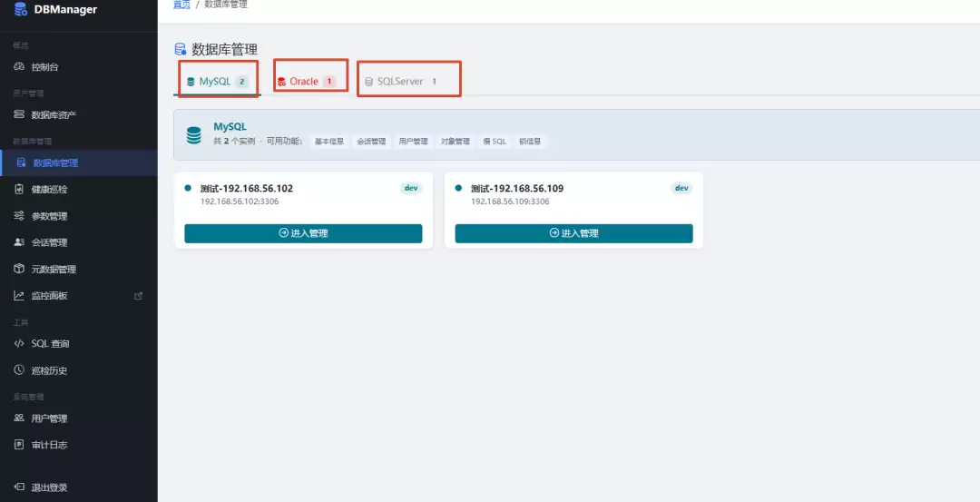Open 健康巡检 menu item

pos(79,189)
